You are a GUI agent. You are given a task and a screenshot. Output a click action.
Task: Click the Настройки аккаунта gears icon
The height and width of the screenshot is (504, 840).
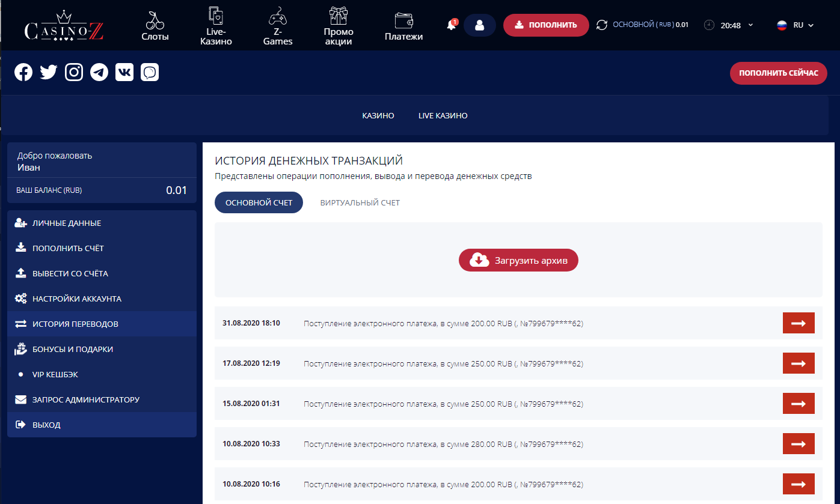pyautogui.click(x=21, y=299)
